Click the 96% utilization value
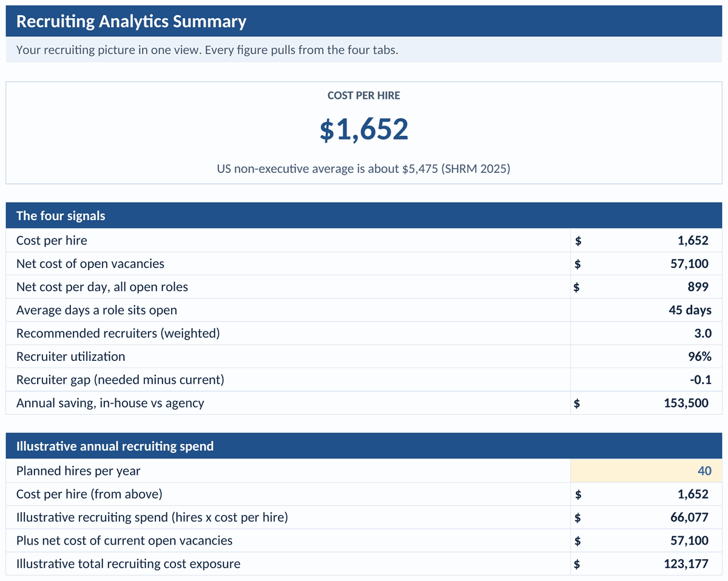Viewport: 728px width, 581px height. click(700, 357)
